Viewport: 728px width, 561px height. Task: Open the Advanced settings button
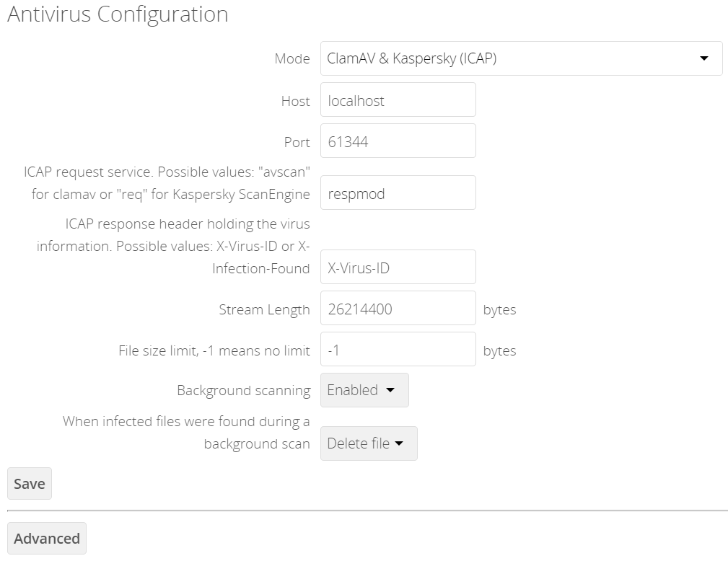pyautogui.click(x=47, y=539)
